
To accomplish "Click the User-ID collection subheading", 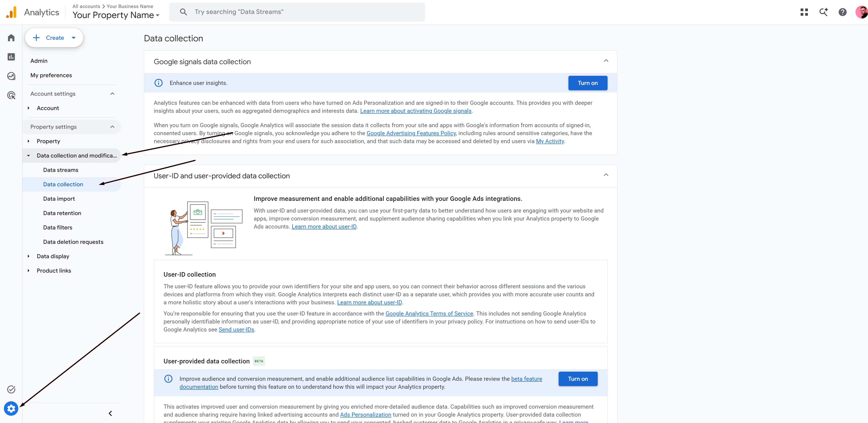I will (x=189, y=274).
